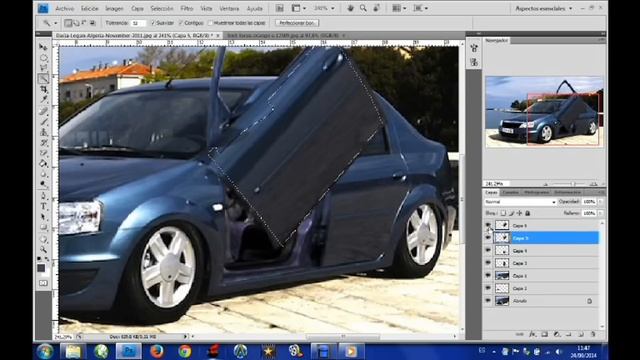Toggle the Contiguo checkbox
The width and height of the screenshot is (640, 360).
pos(181,23)
